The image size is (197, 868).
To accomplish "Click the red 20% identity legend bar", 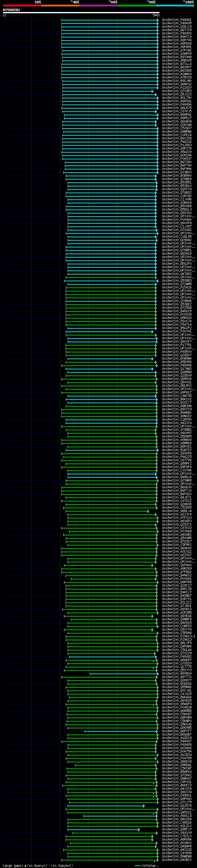I will click(x=22, y=6).
